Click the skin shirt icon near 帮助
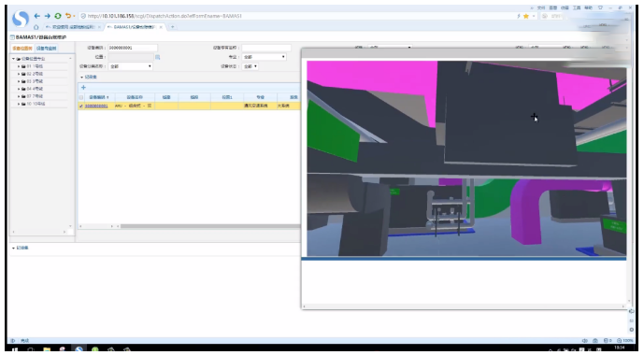This screenshot has height=355, width=644. click(600, 7)
